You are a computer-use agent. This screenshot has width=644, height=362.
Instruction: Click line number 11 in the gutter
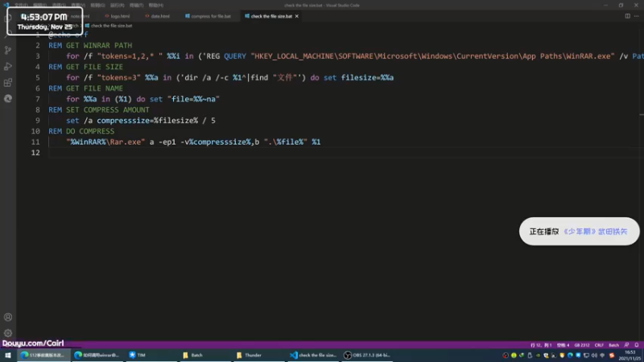pyautogui.click(x=35, y=142)
